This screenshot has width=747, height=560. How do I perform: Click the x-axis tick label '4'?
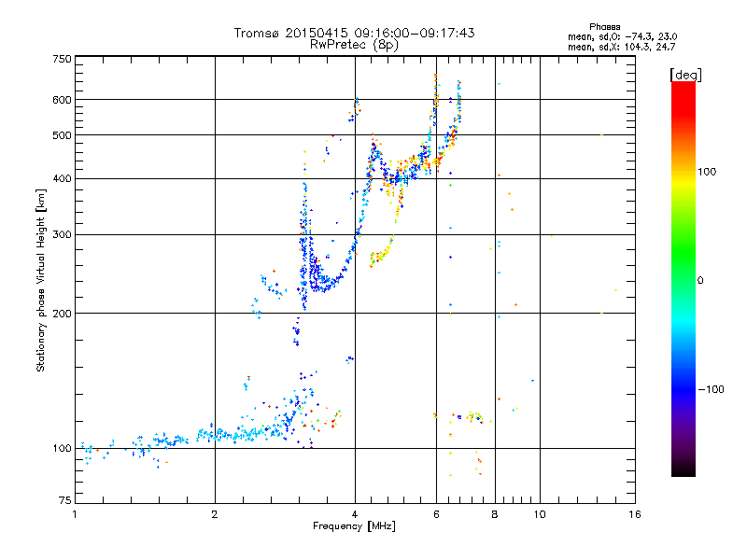point(355,515)
